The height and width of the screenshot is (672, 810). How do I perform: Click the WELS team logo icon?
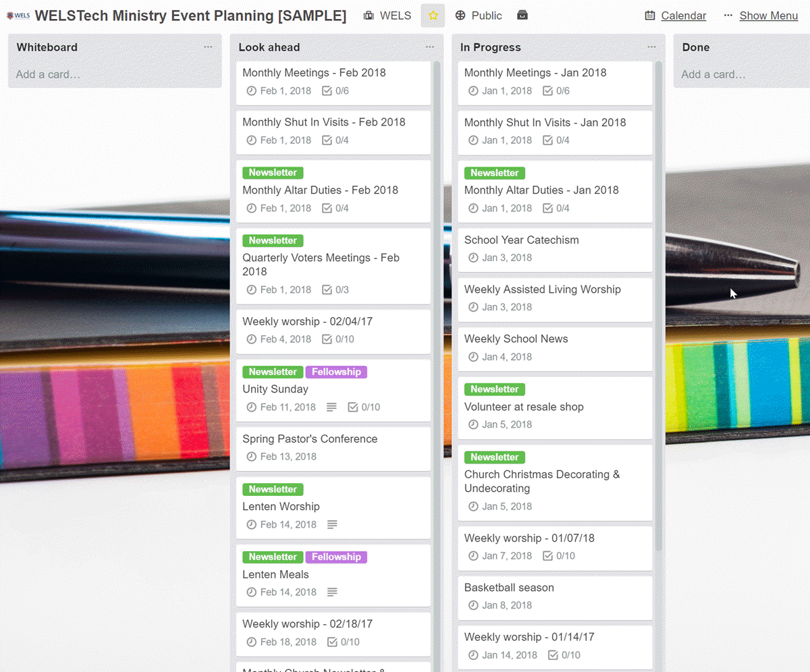pyautogui.click(x=18, y=16)
